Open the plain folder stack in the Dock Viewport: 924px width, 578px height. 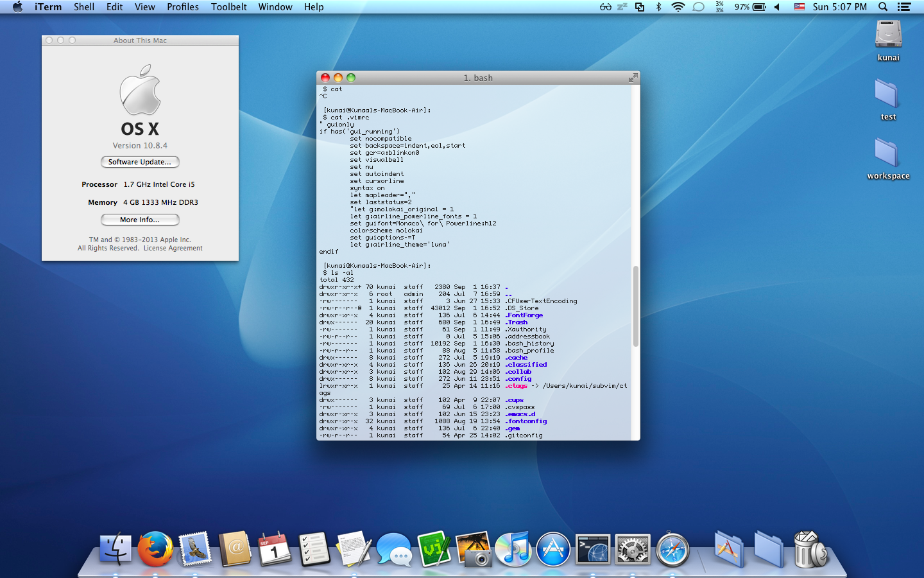[x=769, y=550]
